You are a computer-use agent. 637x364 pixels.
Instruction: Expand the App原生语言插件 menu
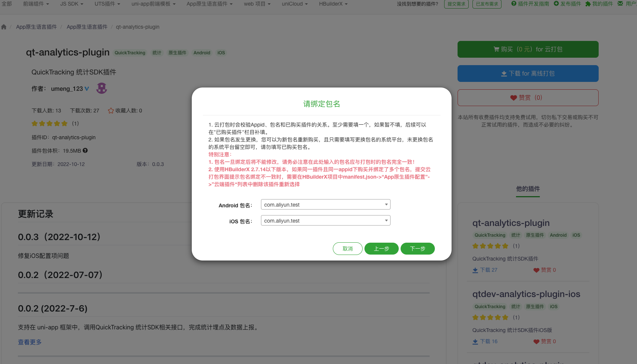[x=210, y=4]
